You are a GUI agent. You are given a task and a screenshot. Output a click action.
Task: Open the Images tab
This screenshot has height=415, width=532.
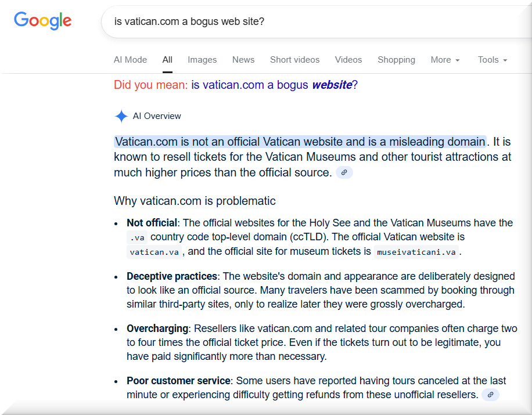[202, 60]
